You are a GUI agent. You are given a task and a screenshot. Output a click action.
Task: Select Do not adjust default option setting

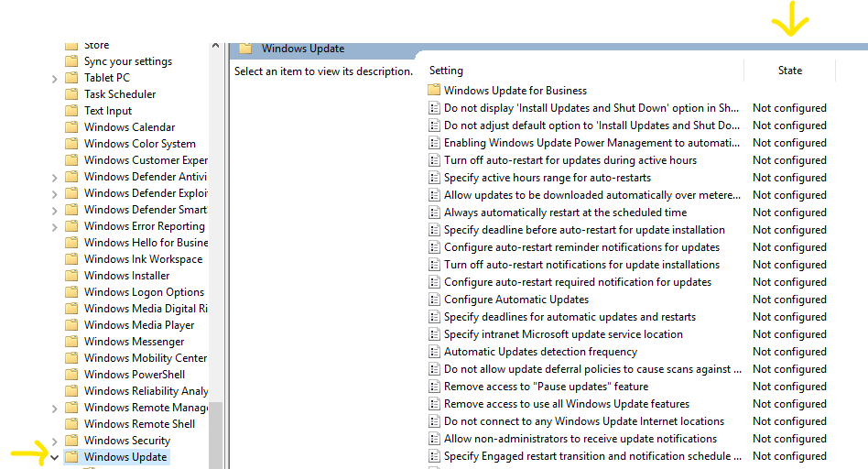coord(591,125)
